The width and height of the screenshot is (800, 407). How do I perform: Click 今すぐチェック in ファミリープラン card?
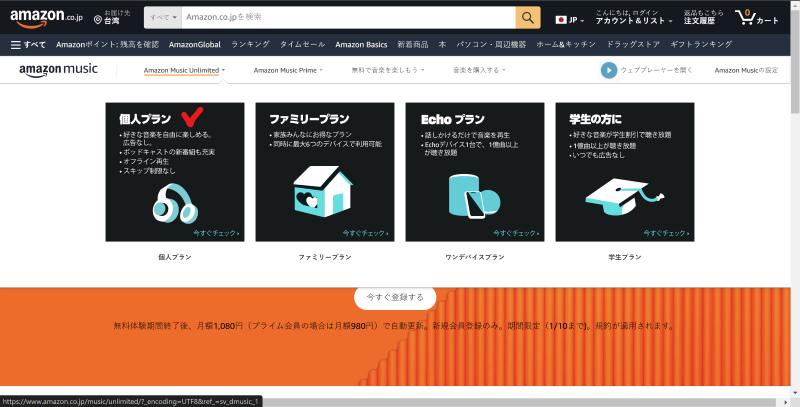[366, 233]
